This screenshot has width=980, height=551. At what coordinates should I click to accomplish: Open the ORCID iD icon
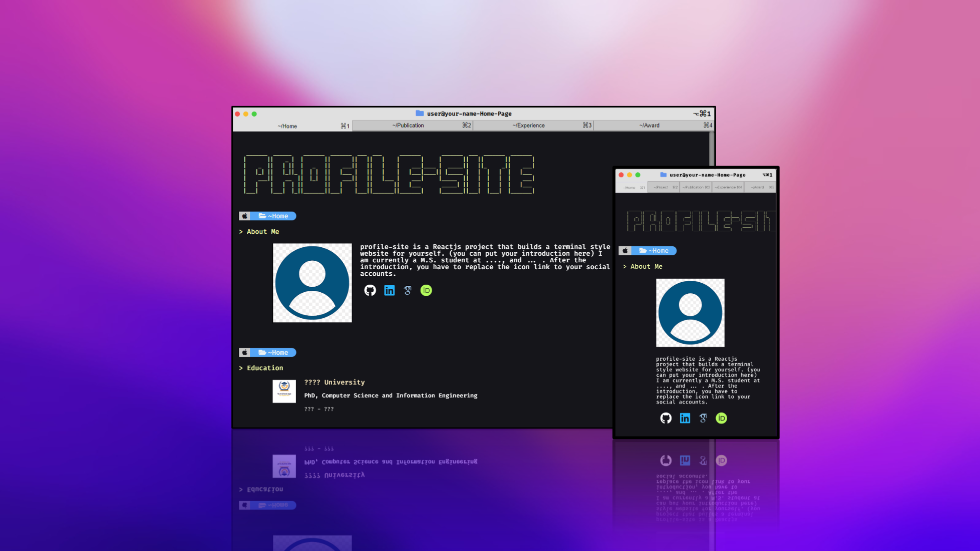click(426, 290)
